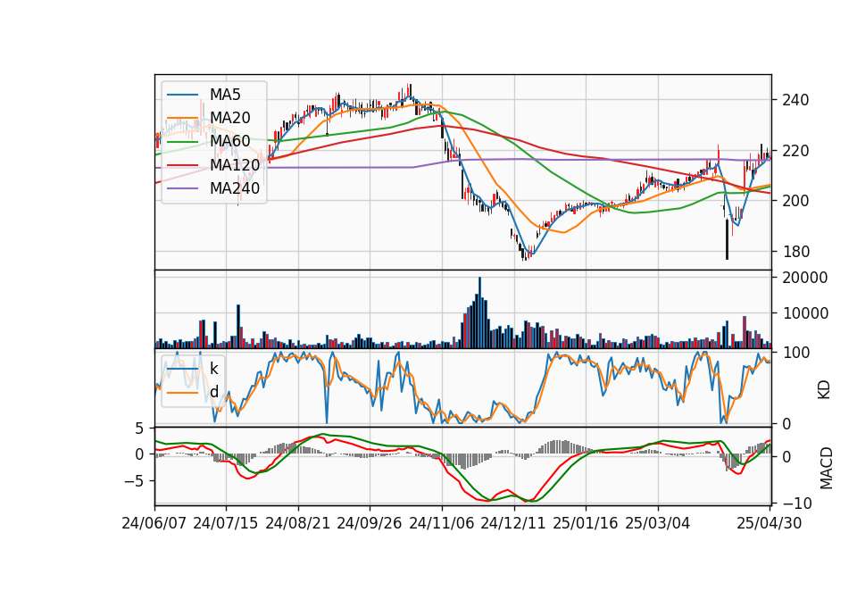857x616 pixels.
Task: Click the 24/06/07 date label
Action: coord(154,523)
